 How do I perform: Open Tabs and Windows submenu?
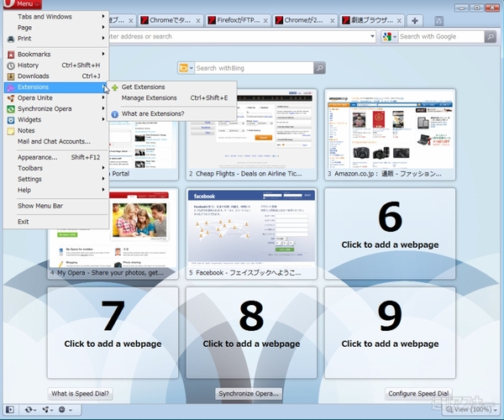[x=56, y=17]
